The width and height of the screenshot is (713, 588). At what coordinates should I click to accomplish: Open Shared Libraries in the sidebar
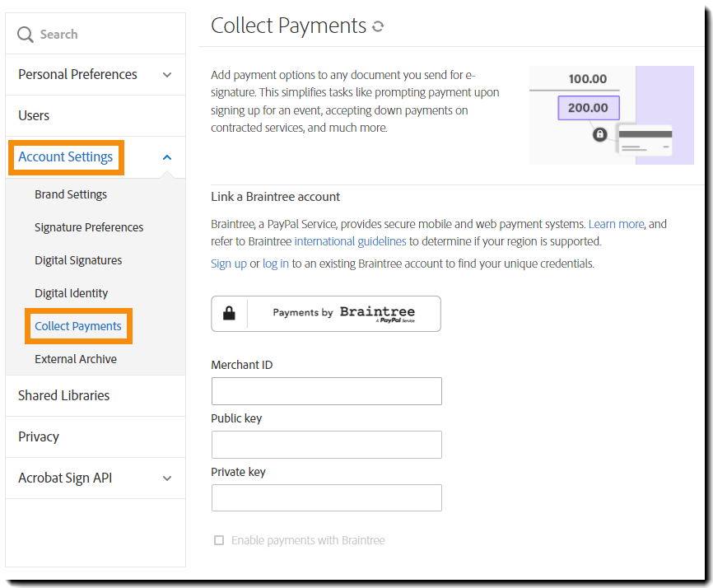click(63, 396)
